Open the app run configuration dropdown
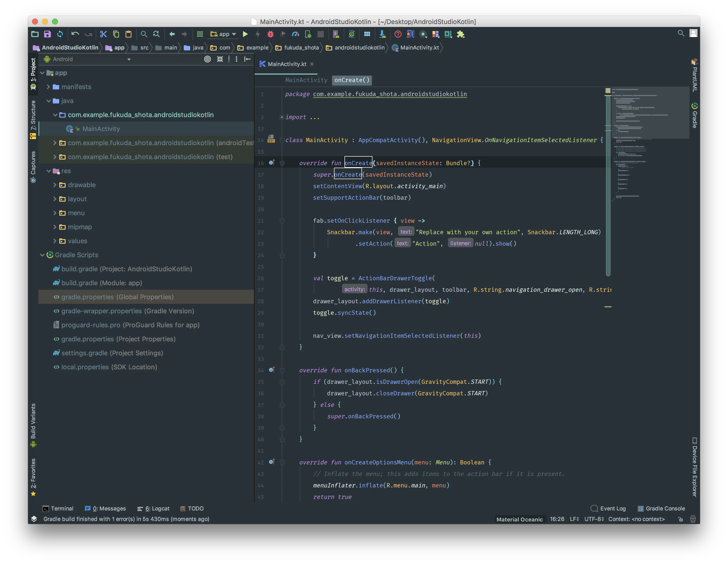Viewport: 728px width, 564px height. pyautogui.click(x=223, y=34)
